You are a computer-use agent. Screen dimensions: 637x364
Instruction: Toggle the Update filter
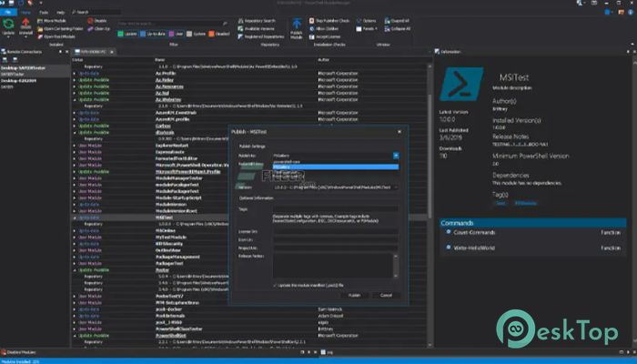[127, 35]
